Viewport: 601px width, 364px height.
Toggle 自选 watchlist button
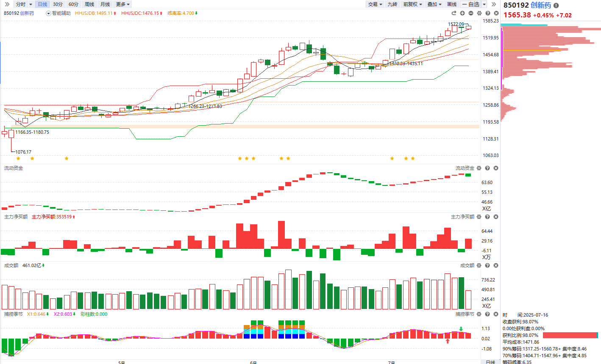(471, 4)
